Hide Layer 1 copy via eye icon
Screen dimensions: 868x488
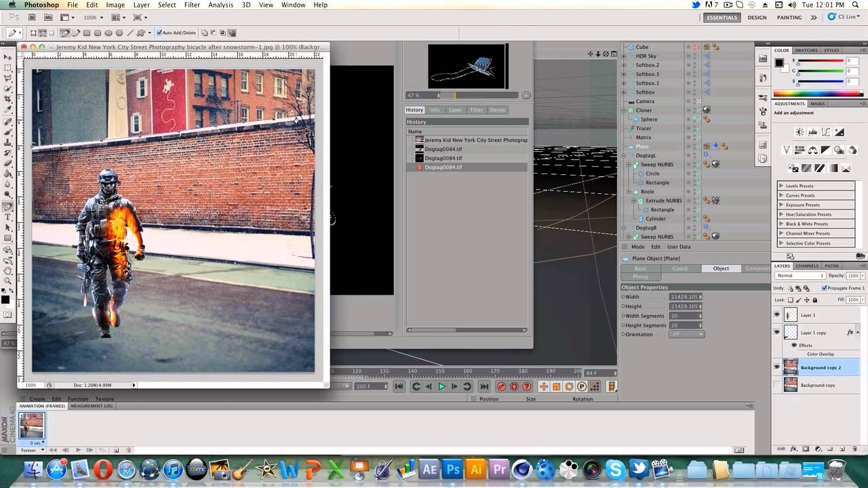click(777, 332)
